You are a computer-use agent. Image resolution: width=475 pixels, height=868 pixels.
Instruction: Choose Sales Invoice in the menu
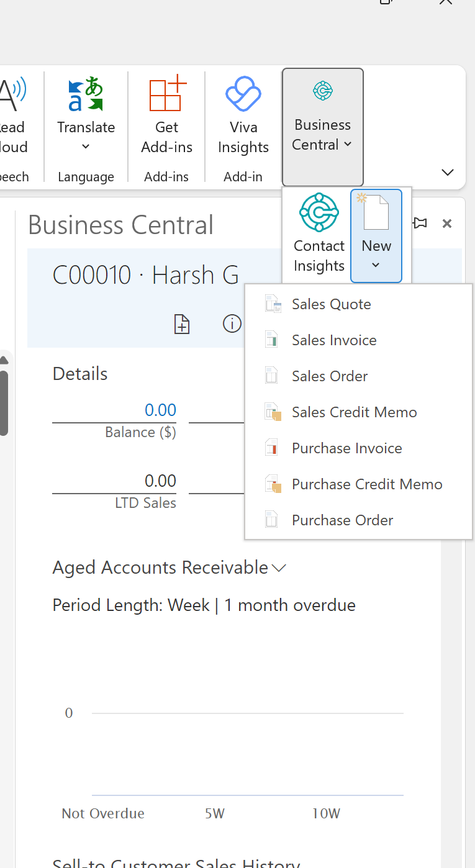pyautogui.click(x=334, y=340)
